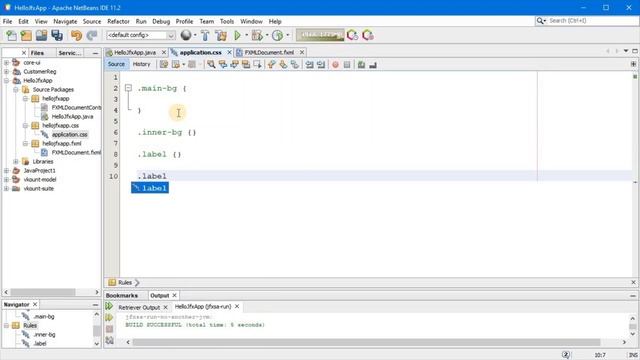This screenshot has height=360, width=640.
Task: Click Next Bookmark icon in editor toolbar
Action: 283,64
